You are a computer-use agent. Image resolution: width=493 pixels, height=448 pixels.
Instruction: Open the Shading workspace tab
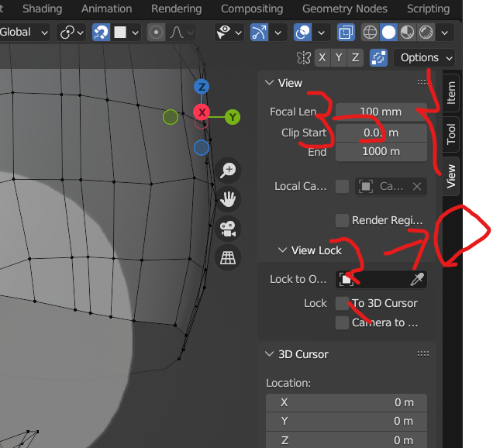click(43, 9)
